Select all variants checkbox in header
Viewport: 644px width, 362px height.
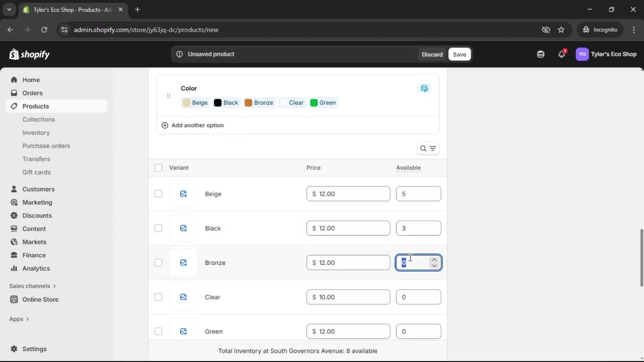click(x=158, y=168)
